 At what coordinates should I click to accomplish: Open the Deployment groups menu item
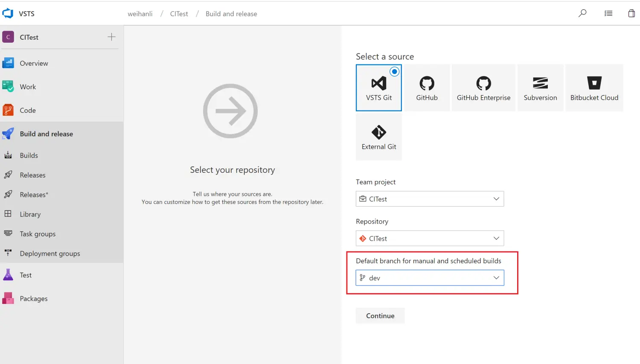tap(62, 253)
